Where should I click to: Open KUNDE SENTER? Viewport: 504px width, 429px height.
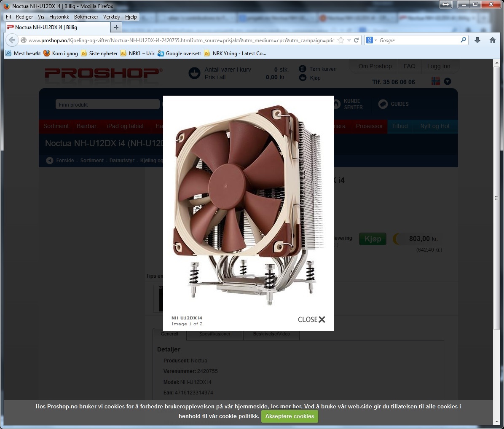pos(353,104)
